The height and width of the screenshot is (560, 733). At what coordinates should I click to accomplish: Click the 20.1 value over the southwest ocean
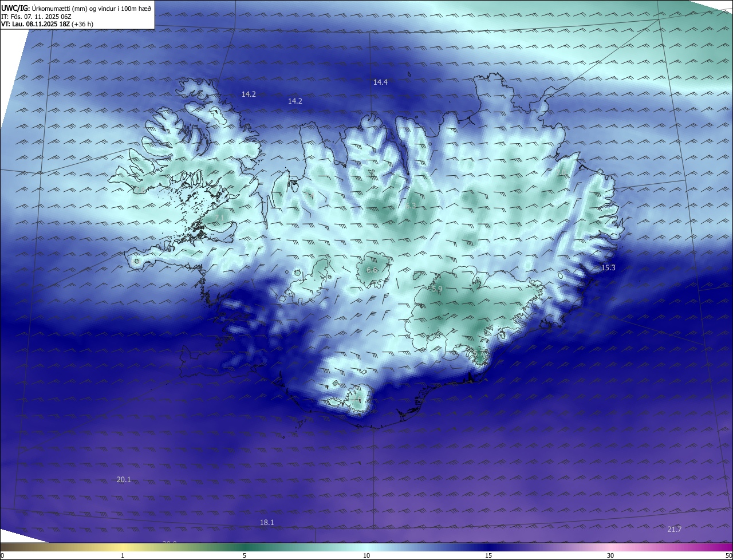(124, 480)
